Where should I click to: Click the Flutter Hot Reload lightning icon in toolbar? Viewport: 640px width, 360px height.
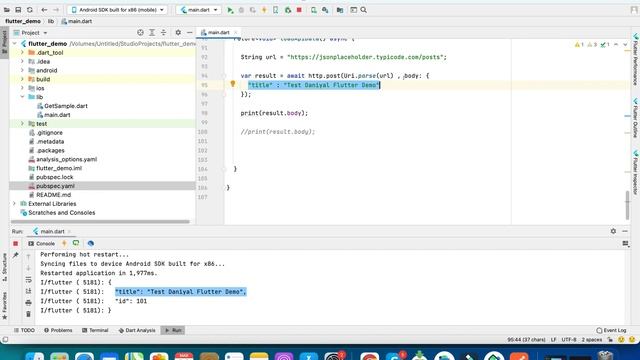coord(264,10)
